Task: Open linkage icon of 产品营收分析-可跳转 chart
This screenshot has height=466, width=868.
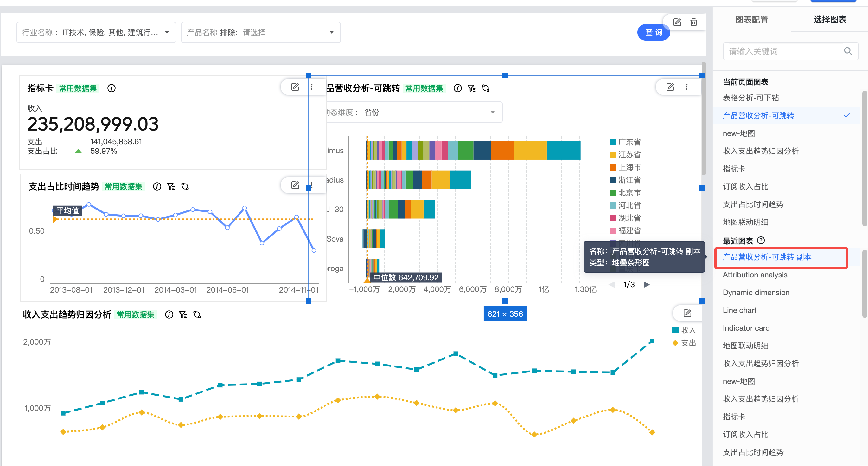Action: [x=486, y=88]
